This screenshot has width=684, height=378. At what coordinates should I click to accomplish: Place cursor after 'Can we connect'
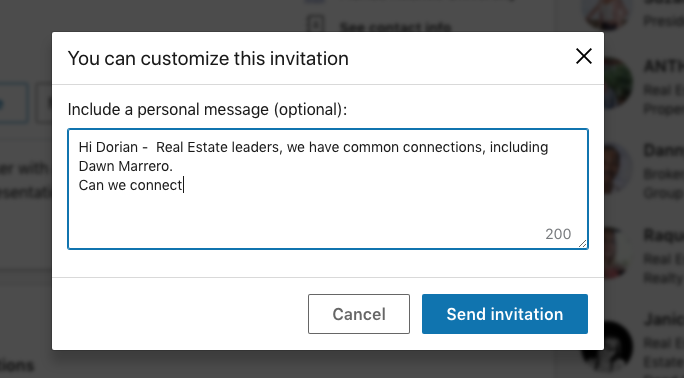(184, 185)
